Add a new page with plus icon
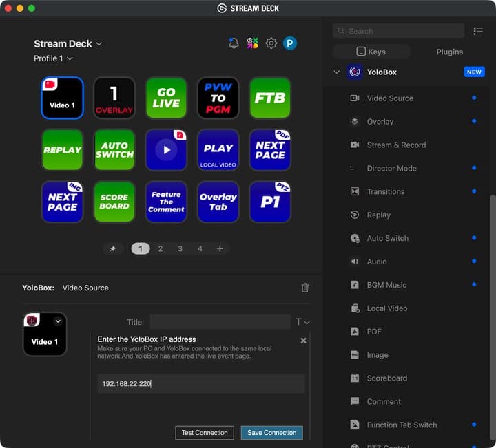This screenshot has width=496, height=448. pyautogui.click(x=220, y=248)
